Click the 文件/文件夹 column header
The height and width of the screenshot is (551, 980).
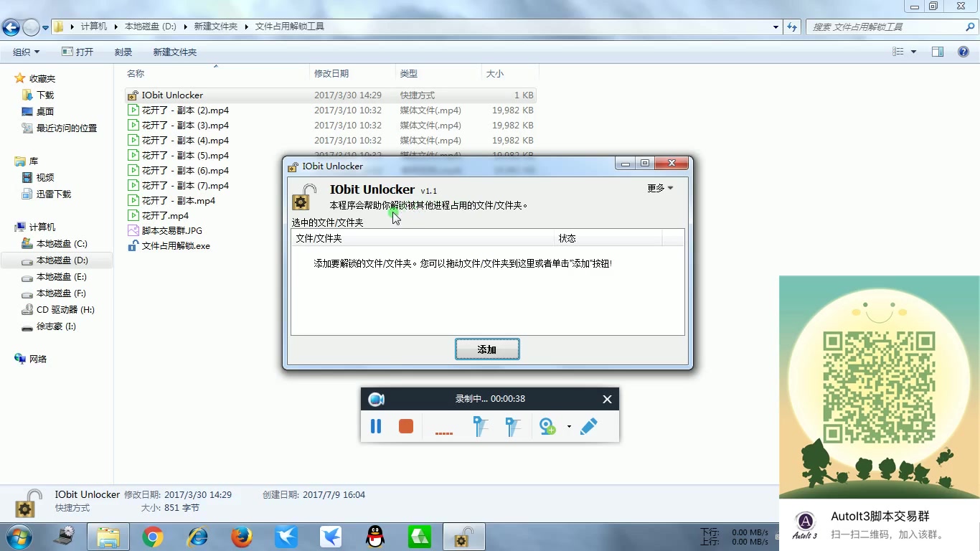(x=423, y=238)
